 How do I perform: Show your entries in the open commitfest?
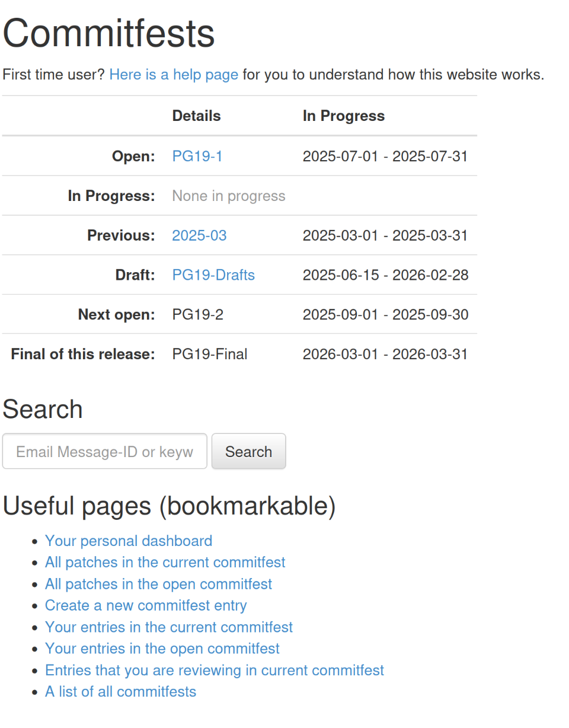[162, 649]
